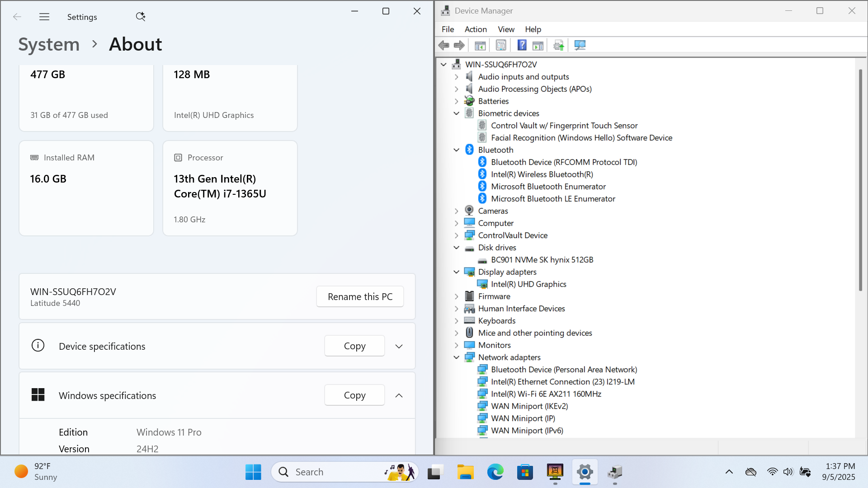This screenshot has height=488, width=868.
Task: Click the Scan for hardware changes monitor icon
Action: coord(580,45)
